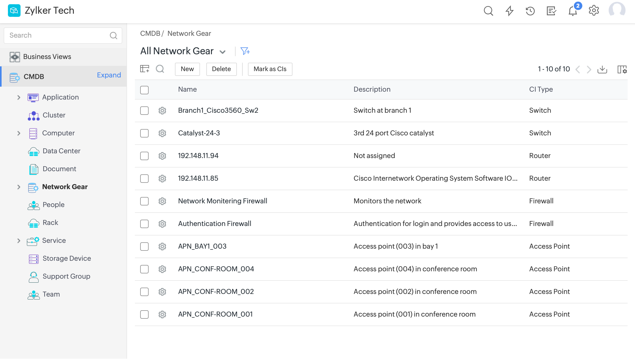Click the Expand link beside CMDB
The width and height of the screenshot is (635, 364).
coord(109,75)
